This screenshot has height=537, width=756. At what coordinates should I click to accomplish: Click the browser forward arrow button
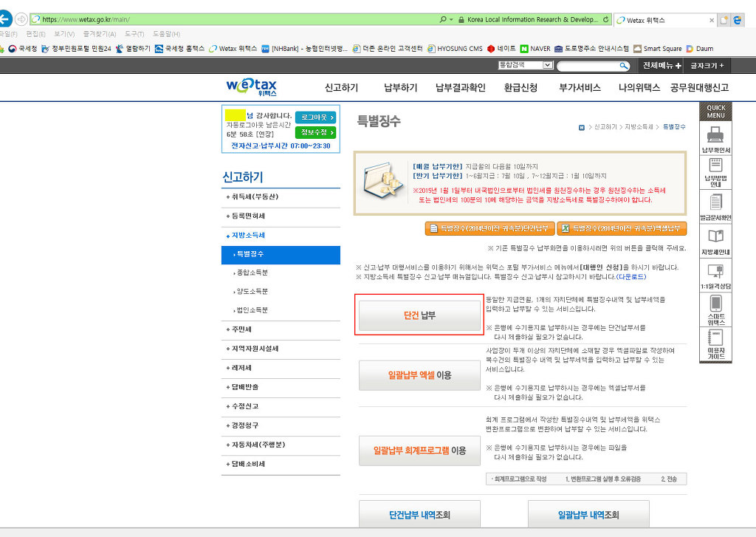[21, 19]
